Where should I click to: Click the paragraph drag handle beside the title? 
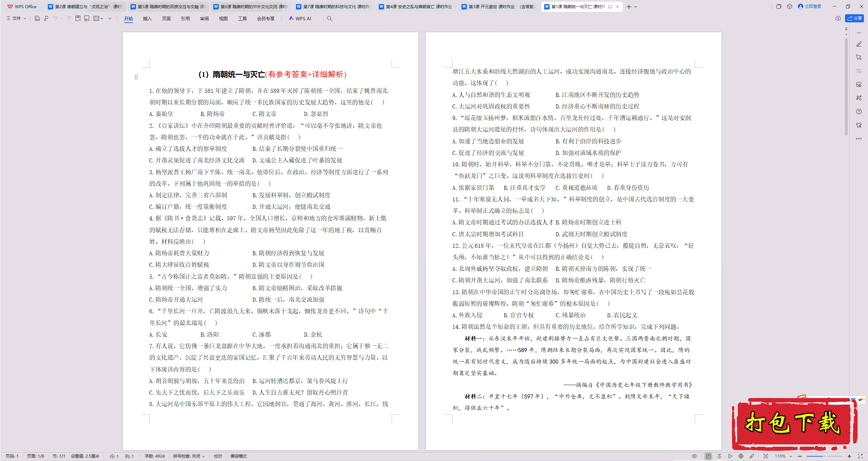click(x=136, y=77)
